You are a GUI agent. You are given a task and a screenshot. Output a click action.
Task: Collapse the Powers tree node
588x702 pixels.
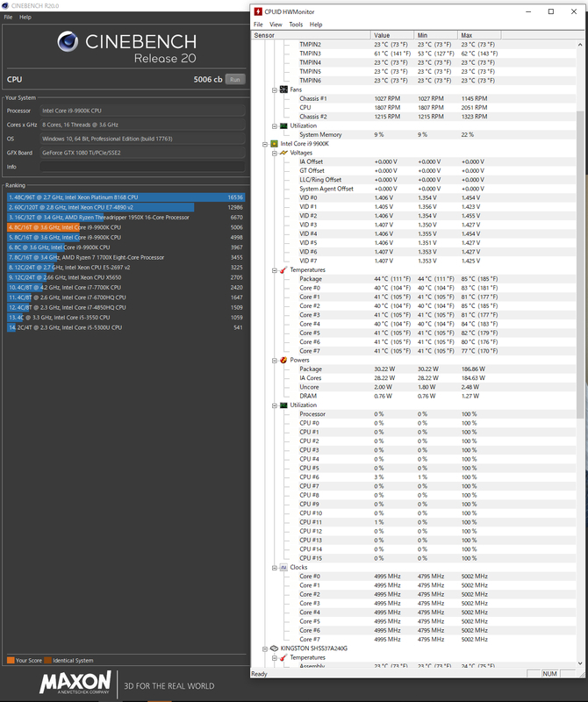point(275,361)
